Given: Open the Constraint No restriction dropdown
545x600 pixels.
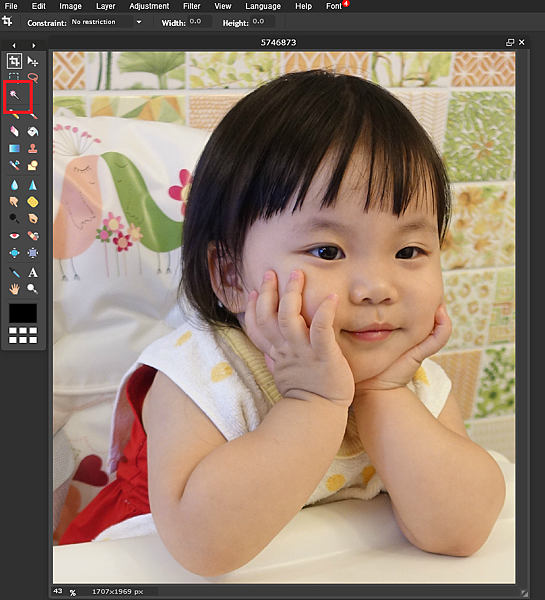Looking at the screenshot, I should [106, 22].
